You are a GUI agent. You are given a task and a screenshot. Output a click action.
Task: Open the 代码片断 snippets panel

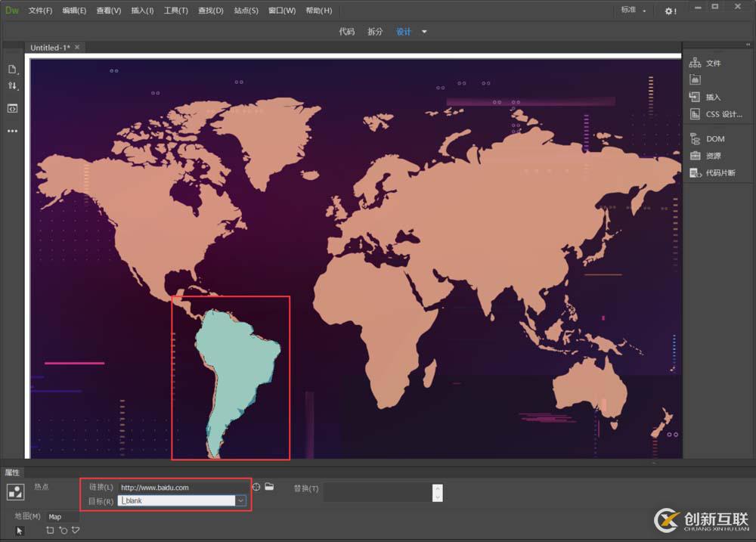click(719, 173)
